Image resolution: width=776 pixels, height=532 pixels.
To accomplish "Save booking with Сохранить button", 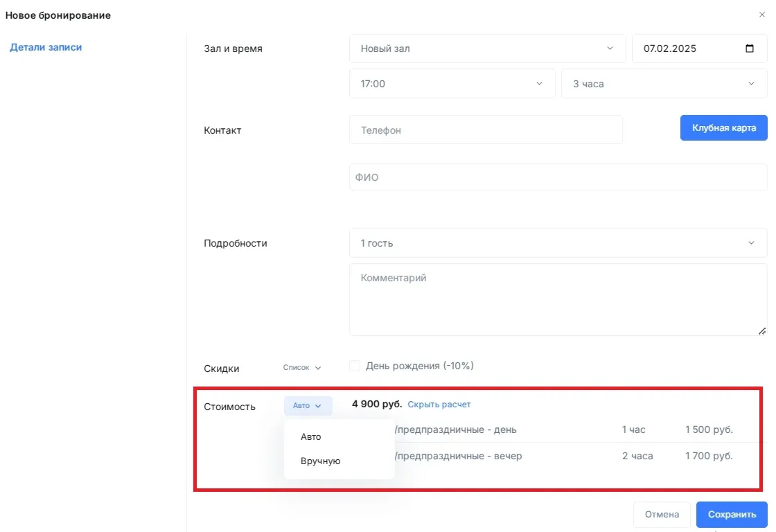I will coord(732,515).
